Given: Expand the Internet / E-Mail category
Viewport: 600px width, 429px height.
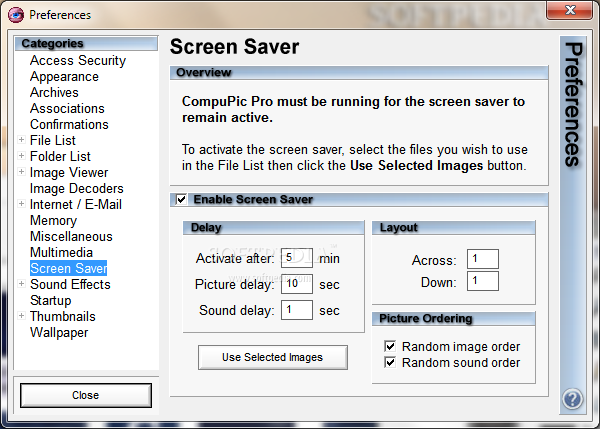Looking at the screenshot, I should point(22,204).
